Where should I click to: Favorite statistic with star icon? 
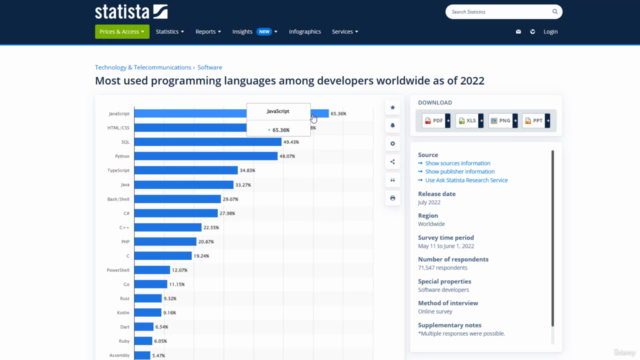[x=393, y=107]
